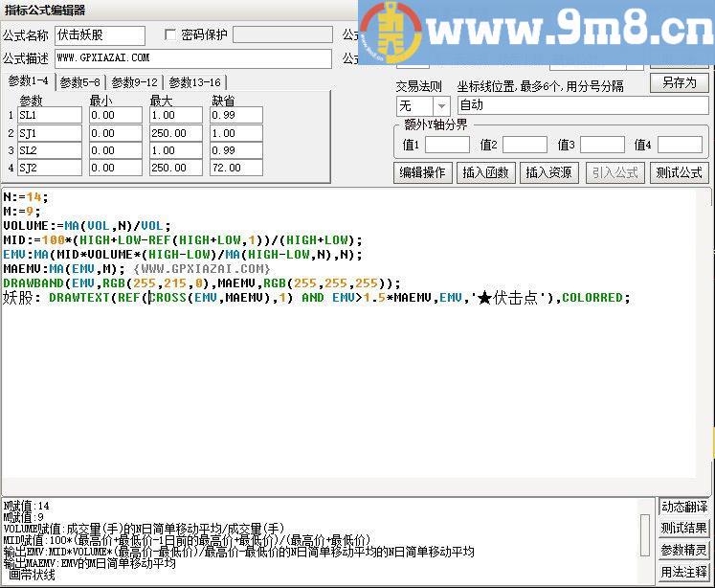715x588 pixels.
Task: Click the 编辑操作 button
Action: click(x=422, y=173)
